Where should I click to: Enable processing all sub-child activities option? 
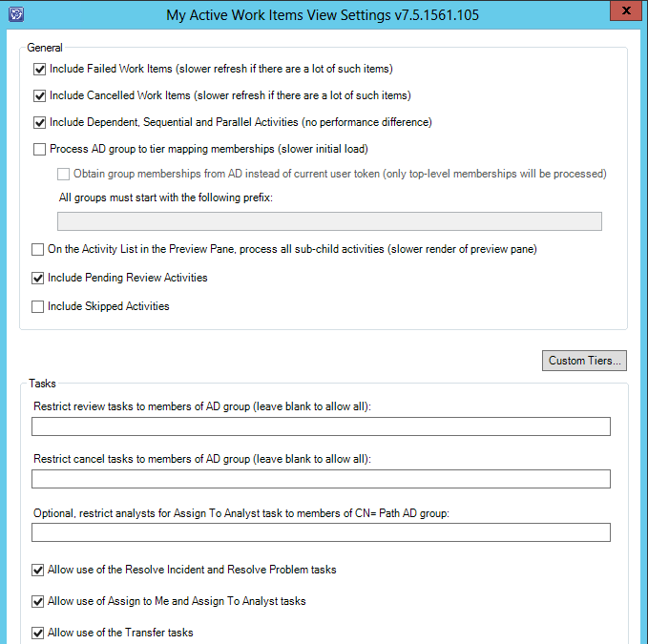point(38,250)
